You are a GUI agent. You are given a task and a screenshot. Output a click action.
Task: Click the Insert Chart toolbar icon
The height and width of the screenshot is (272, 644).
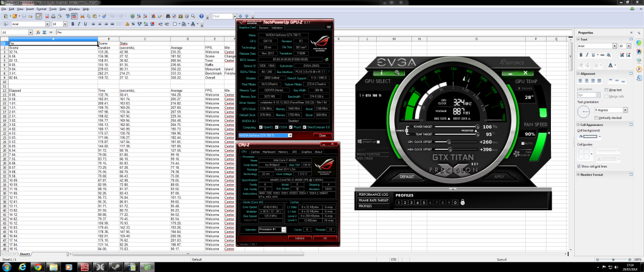coord(153,16)
